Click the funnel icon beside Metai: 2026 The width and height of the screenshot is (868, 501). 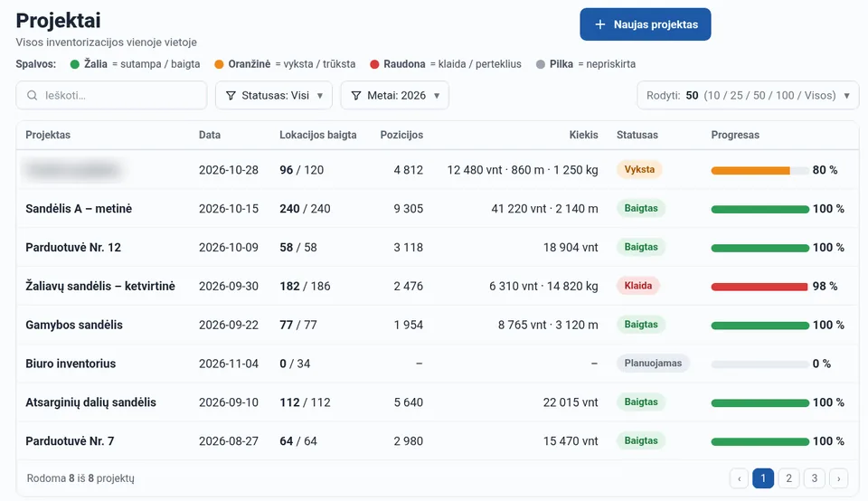pyautogui.click(x=356, y=95)
